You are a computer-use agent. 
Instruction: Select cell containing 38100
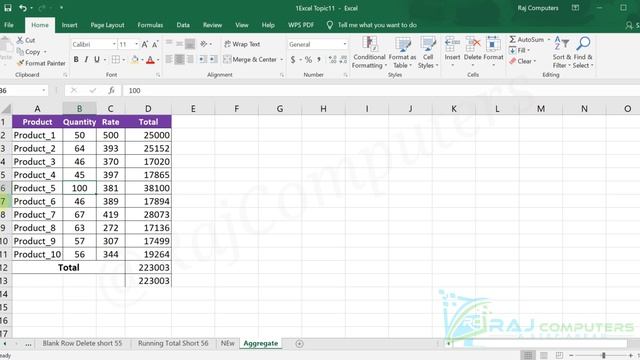pos(148,188)
